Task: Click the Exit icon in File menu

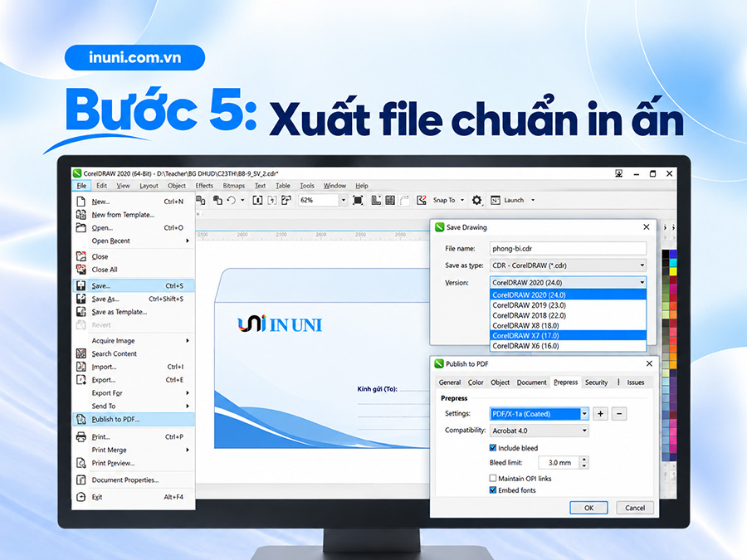Action: coord(81,497)
